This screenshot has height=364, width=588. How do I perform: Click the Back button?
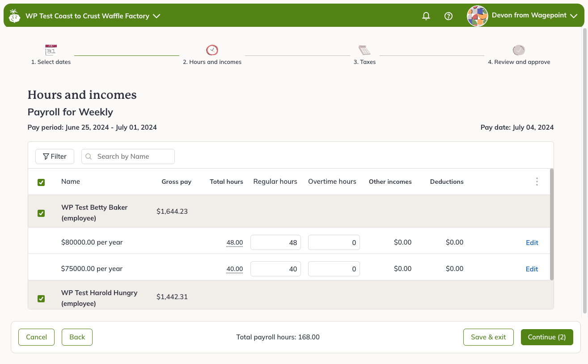77,337
